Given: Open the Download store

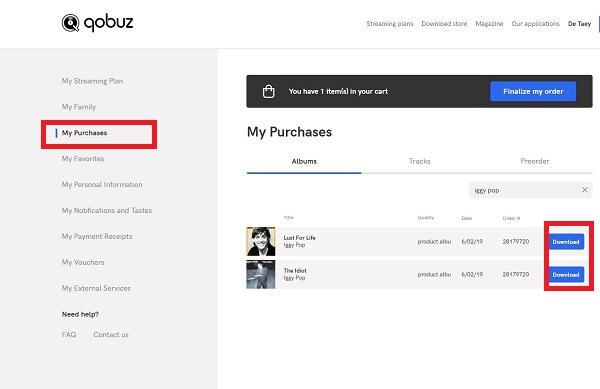Looking at the screenshot, I should pyautogui.click(x=444, y=24).
